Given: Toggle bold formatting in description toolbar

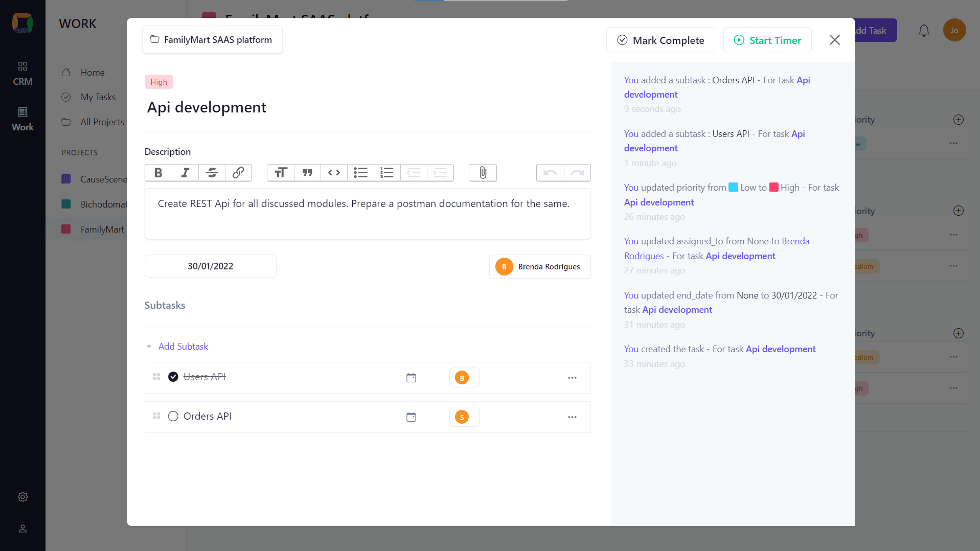Looking at the screenshot, I should point(158,173).
